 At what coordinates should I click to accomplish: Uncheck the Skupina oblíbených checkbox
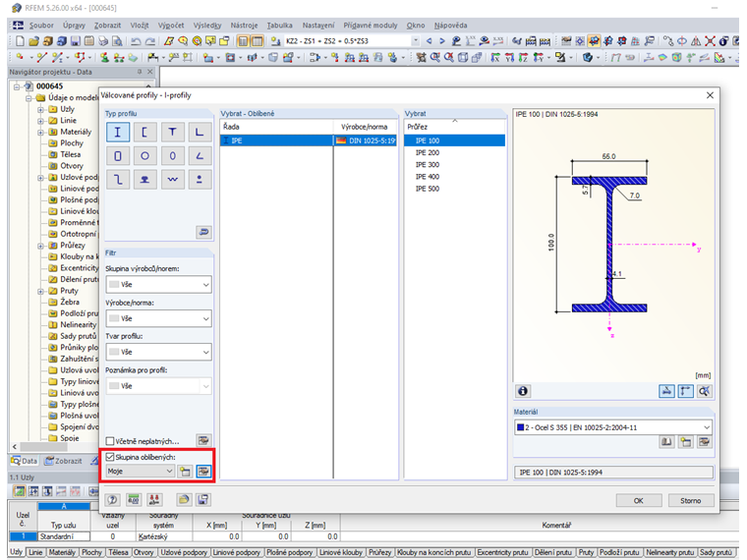110,457
